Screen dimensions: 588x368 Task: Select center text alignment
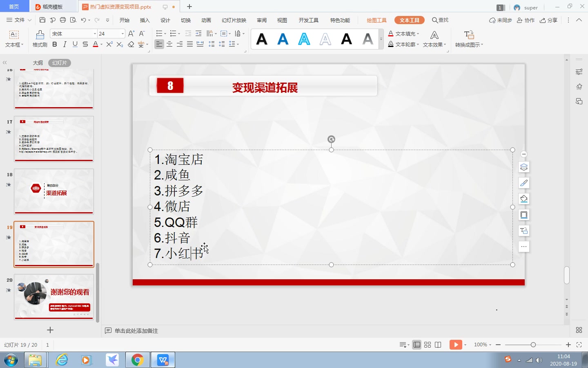click(x=169, y=44)
